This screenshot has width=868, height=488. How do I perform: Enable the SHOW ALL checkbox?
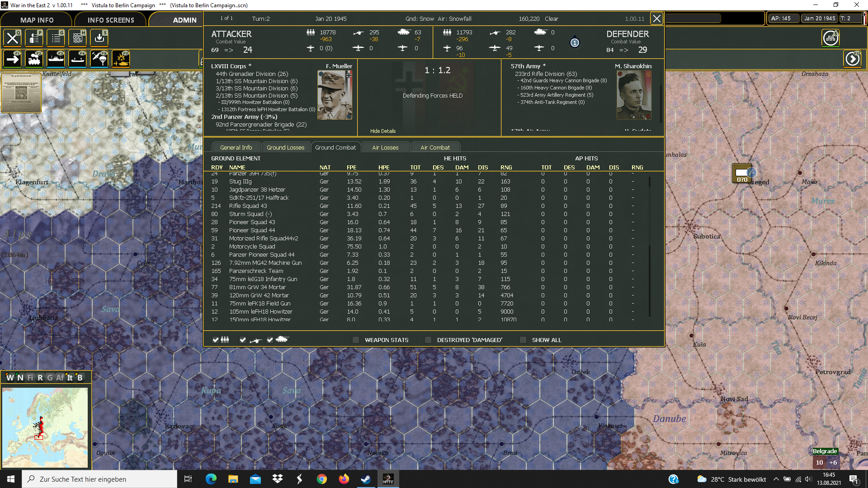coord(523,340)
